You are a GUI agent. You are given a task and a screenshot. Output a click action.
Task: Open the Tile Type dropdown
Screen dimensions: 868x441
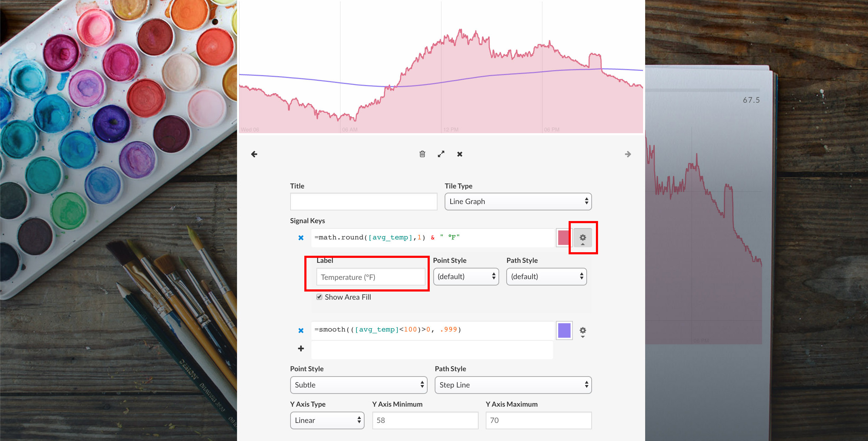point(518,201)
